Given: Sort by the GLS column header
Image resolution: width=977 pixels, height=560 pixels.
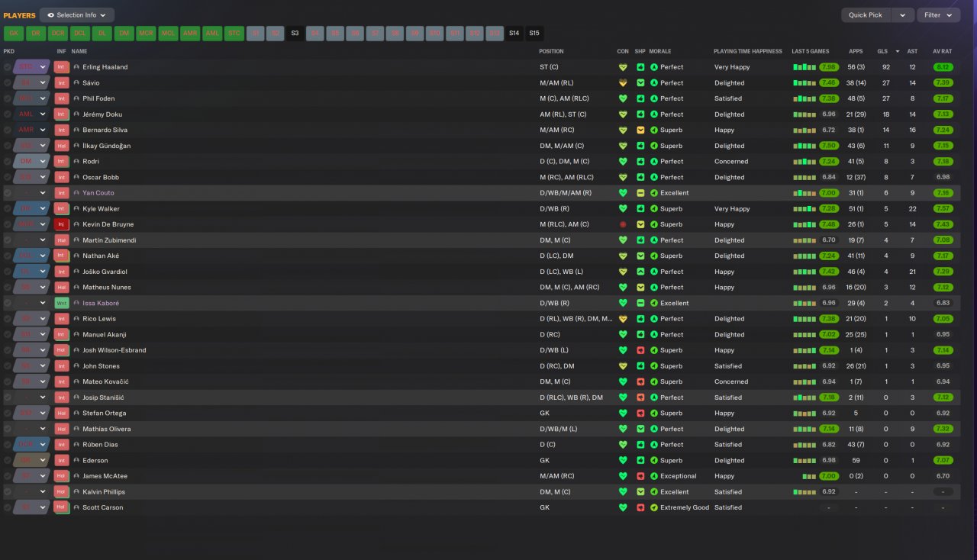Looking at the screenshot, I should (x=882, y=51).
